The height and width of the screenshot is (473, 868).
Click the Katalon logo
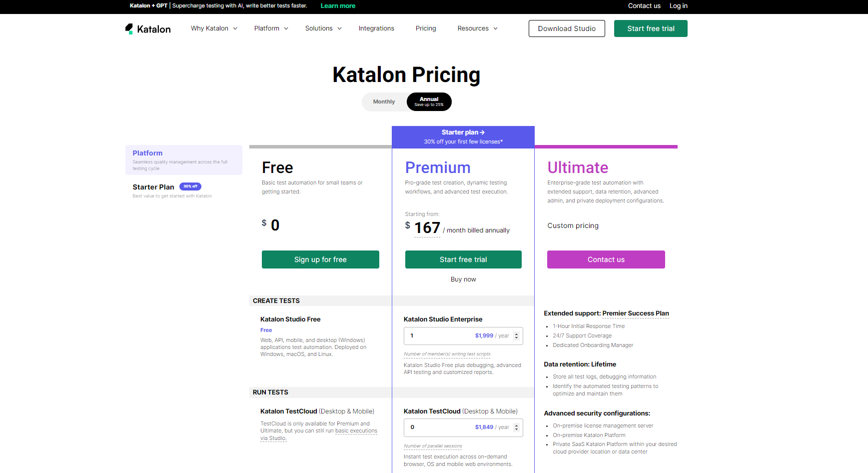pos(148,29)
